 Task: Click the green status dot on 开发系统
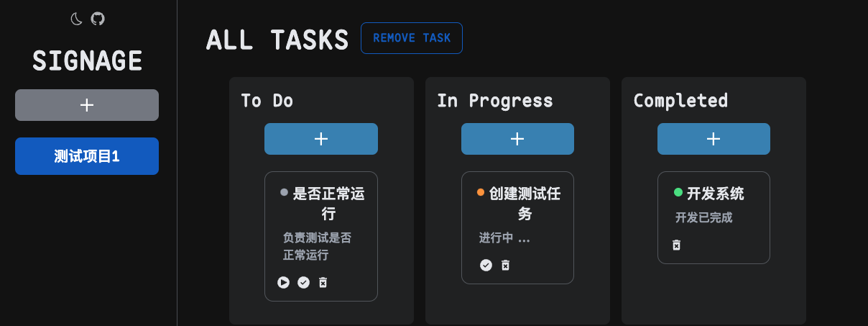pos(678,192)
